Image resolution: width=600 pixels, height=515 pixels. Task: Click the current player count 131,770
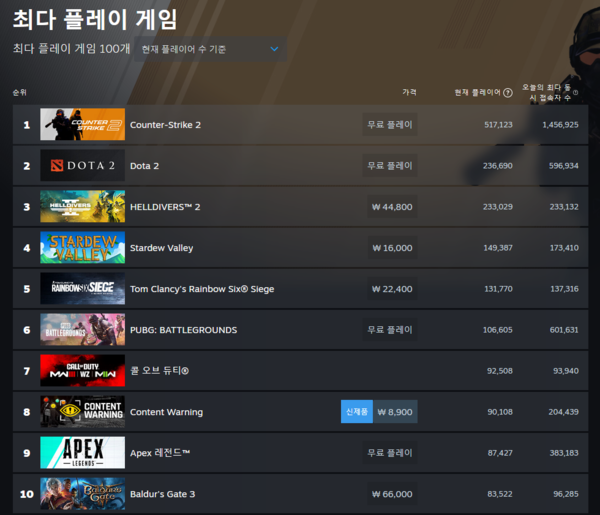tap(499, 289)
